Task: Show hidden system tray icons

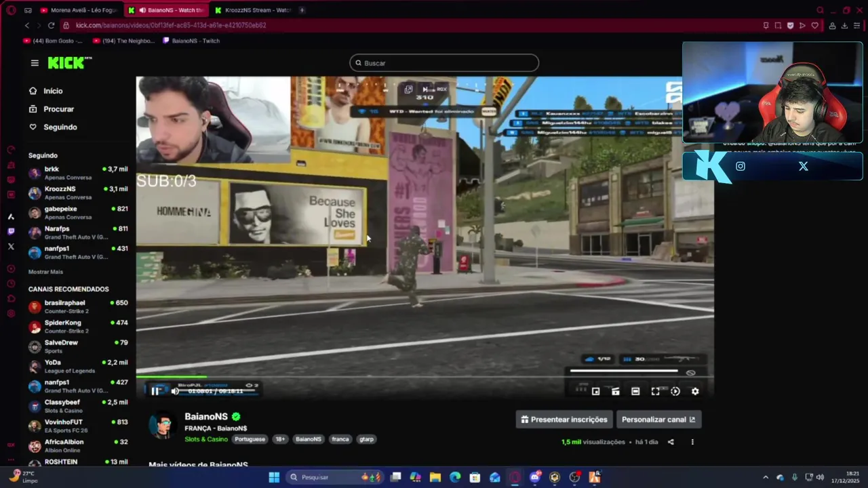Action: click(766, 477)
